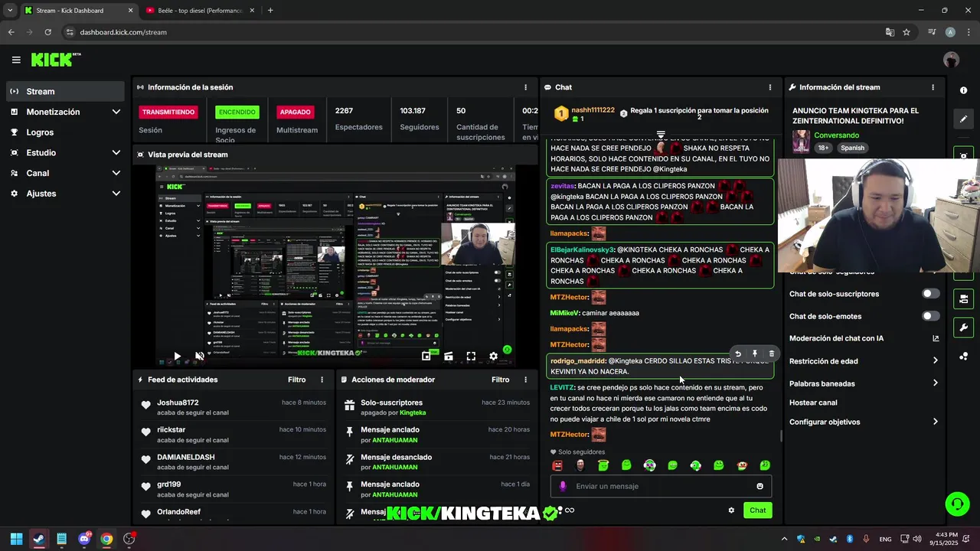Open the wrench tools icon in right rail
980x551 pixels.
(x=963, y=328)
